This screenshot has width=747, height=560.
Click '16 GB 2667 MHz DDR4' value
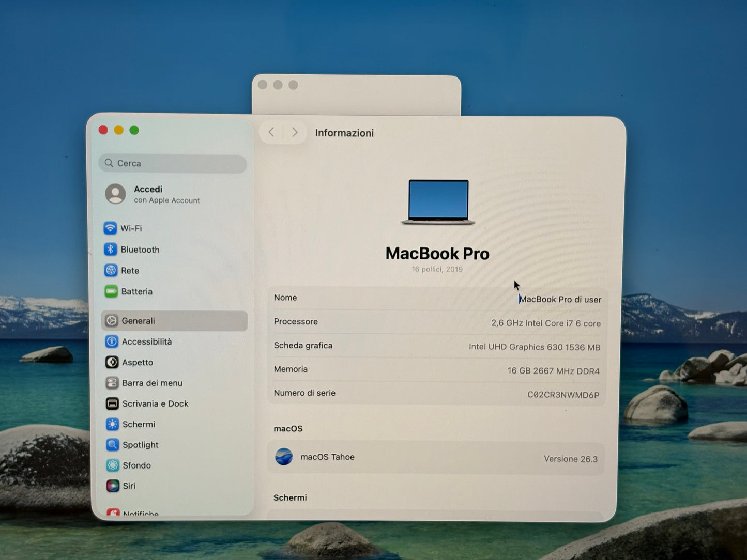[554, 371]
